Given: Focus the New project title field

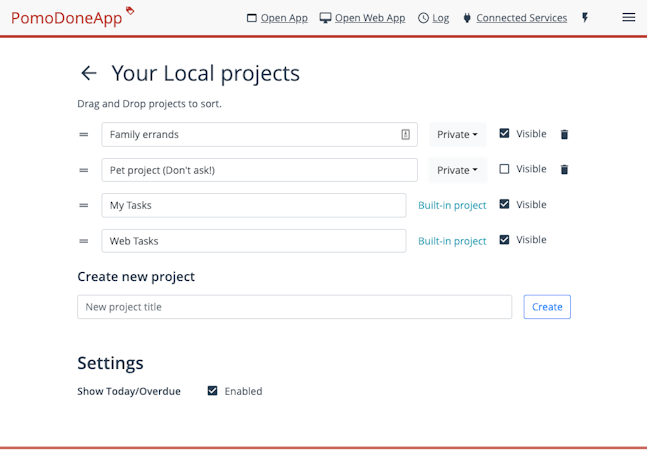Looking at the screenshot, I should tap(294, 307).
